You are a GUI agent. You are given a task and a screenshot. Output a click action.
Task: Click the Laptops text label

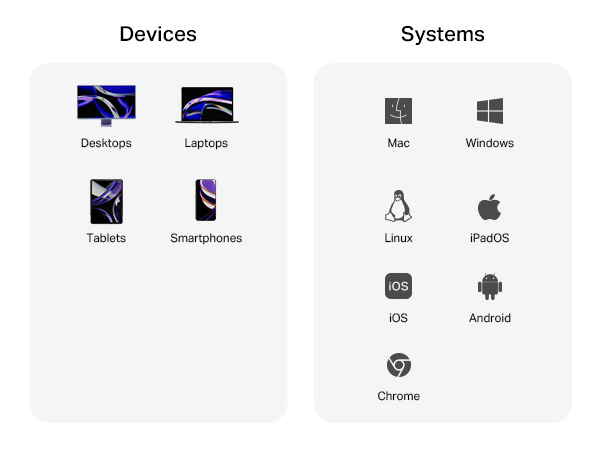206,143
